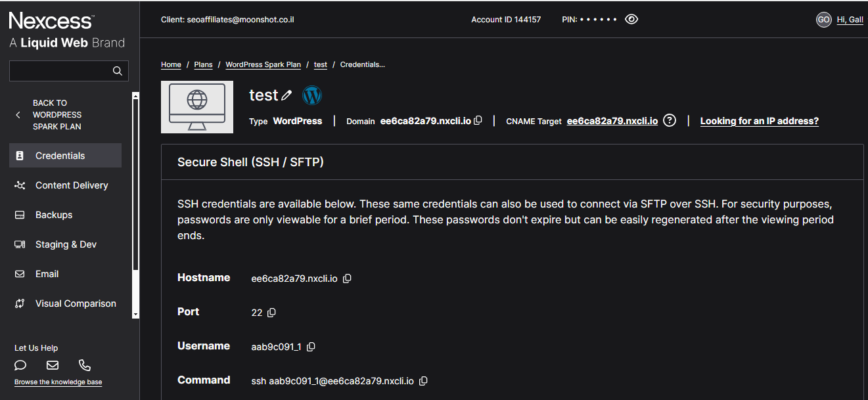The image size is (868, 400).
Task: Open the Staging & Dev menu item
Action: click(x=65, y=244)
